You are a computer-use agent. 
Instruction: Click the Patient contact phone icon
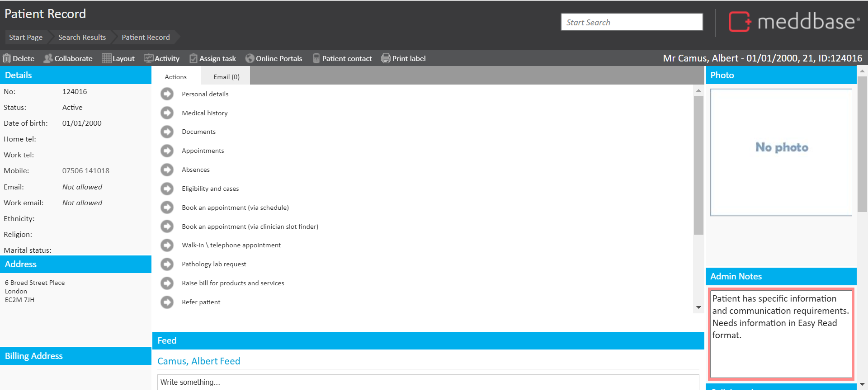[x=316, y=58]
